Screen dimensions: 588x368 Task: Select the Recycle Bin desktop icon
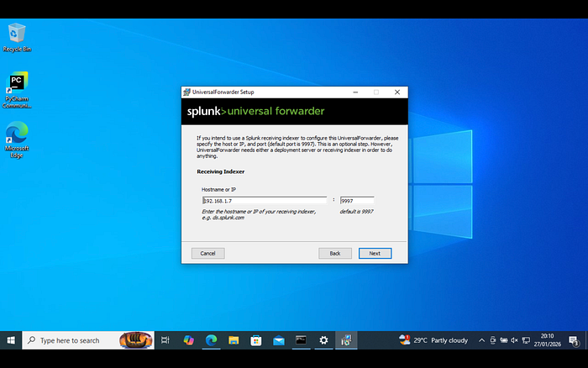coord(17,38)
